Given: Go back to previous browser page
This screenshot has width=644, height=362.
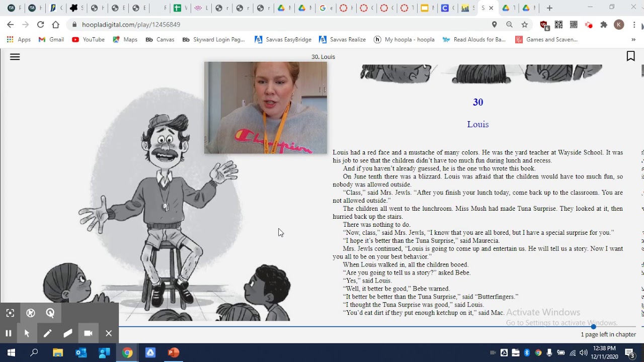Looking at the screenshot, I should click(x=10, y=25).
